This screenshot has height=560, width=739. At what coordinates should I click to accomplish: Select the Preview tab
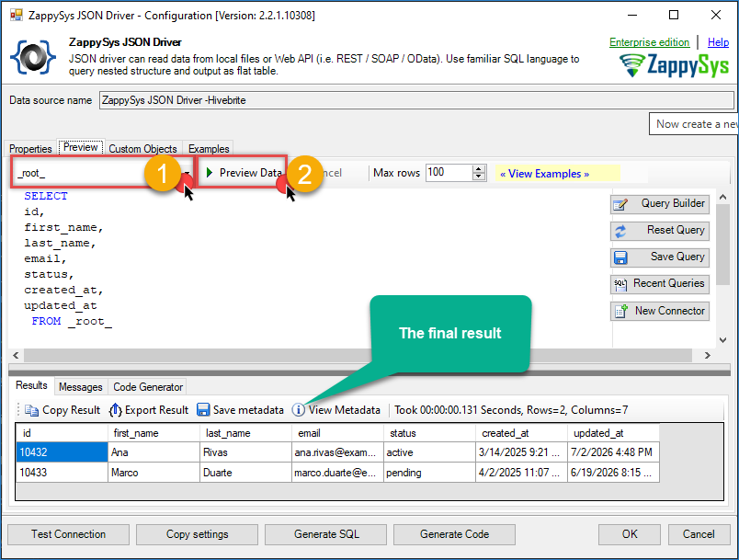[x=81, y=147]
